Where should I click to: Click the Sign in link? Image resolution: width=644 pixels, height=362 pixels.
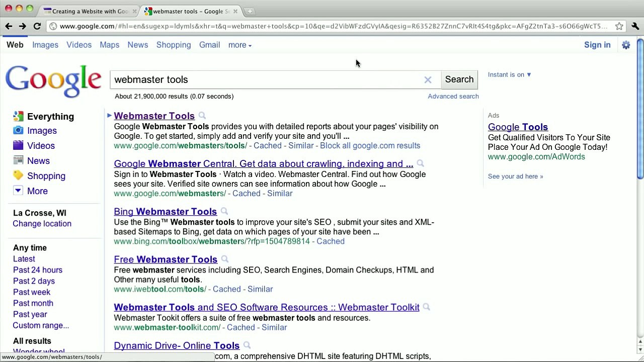point(597,45)
